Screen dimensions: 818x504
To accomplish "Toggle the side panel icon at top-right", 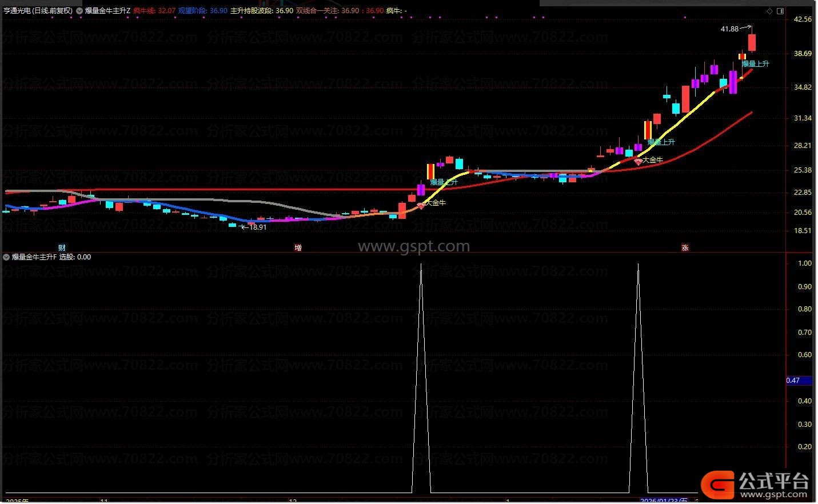I will pyautogui.click(x=780, y=11).
